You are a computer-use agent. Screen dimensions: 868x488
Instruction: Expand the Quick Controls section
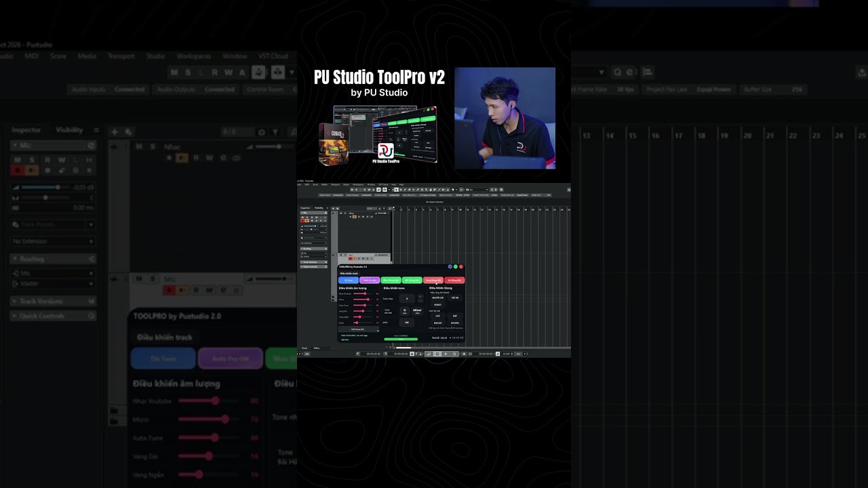click(x=313, y=266)
